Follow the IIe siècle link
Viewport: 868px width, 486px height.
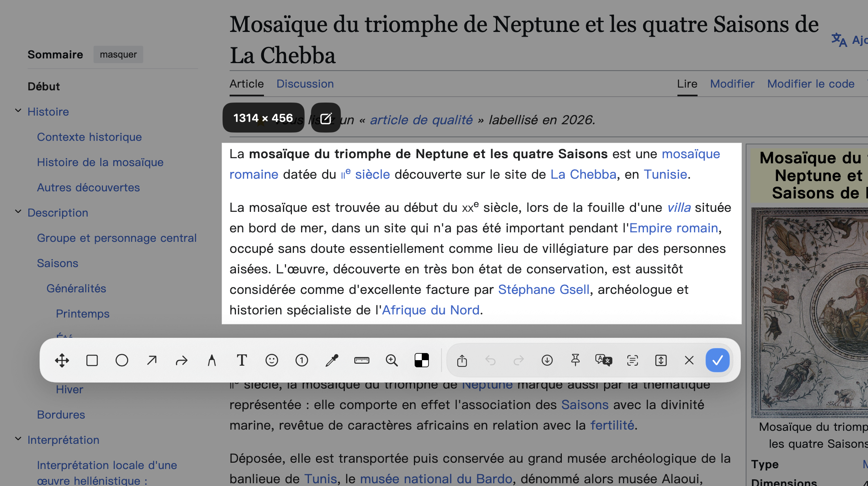tap(365, 174)
